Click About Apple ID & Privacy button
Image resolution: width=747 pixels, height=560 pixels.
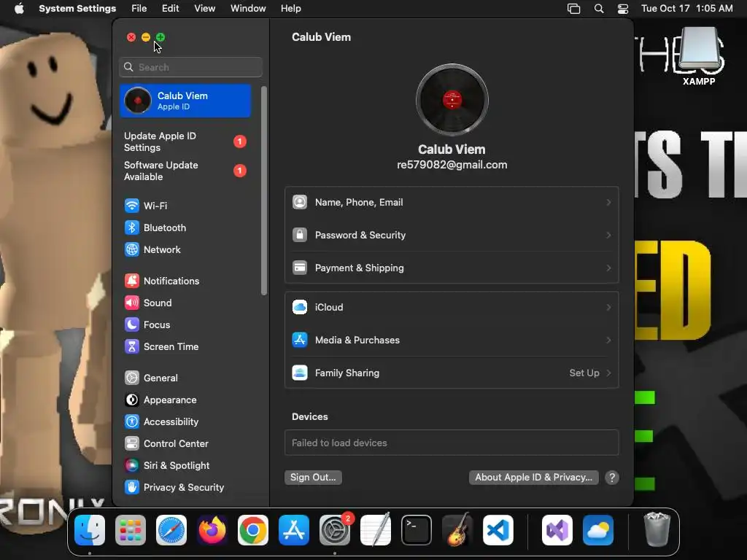tap(533, 477)
